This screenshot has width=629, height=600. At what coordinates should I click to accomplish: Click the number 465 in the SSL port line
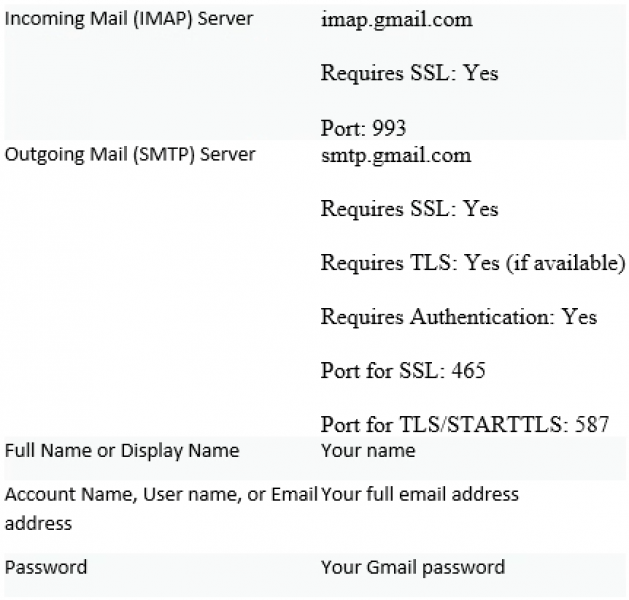click(469, 370)
